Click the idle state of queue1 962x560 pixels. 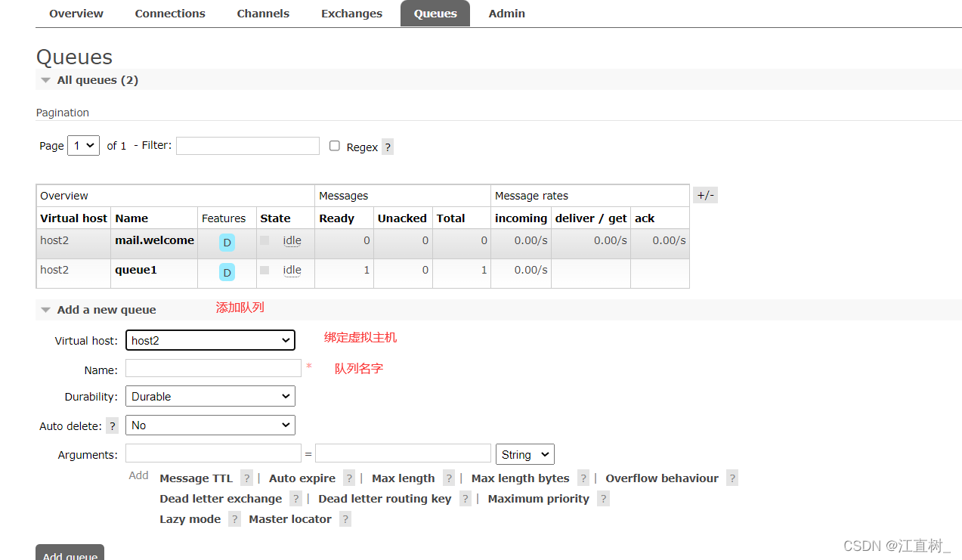pyautogui.click(x=292, y=270)
